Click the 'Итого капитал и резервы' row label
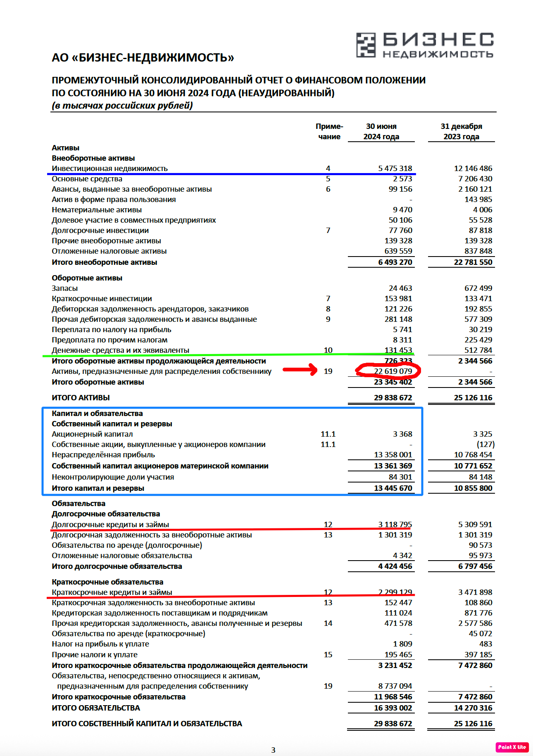Image resolution: width=533 pixels, height=756 pixels. click(x=98, y=488)
